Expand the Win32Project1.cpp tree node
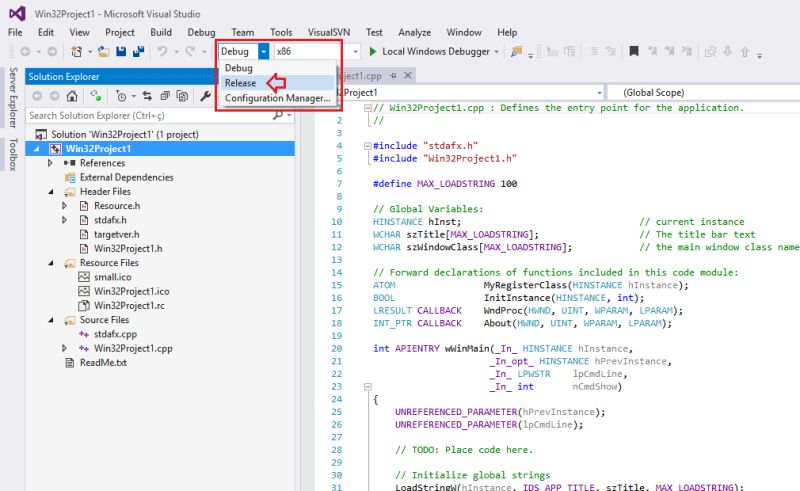Viewport: 800px width, 491px height. [64, 348]
